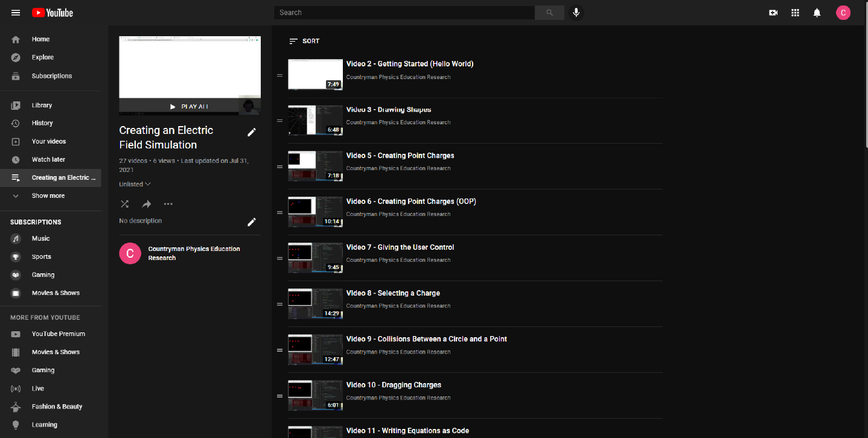Viewport: 868px width, 438px height.
Task: Start voice search with microphone icon
Action: (576, 12)
